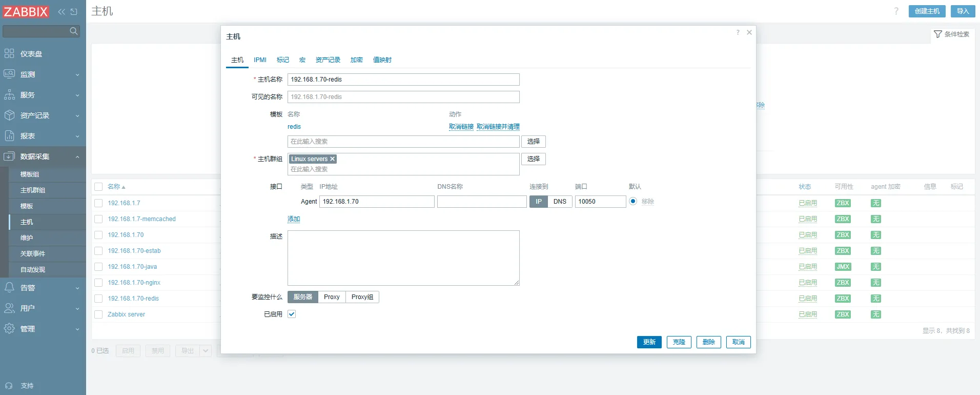Check the checkbox for Zabbix server

point(98,314)
